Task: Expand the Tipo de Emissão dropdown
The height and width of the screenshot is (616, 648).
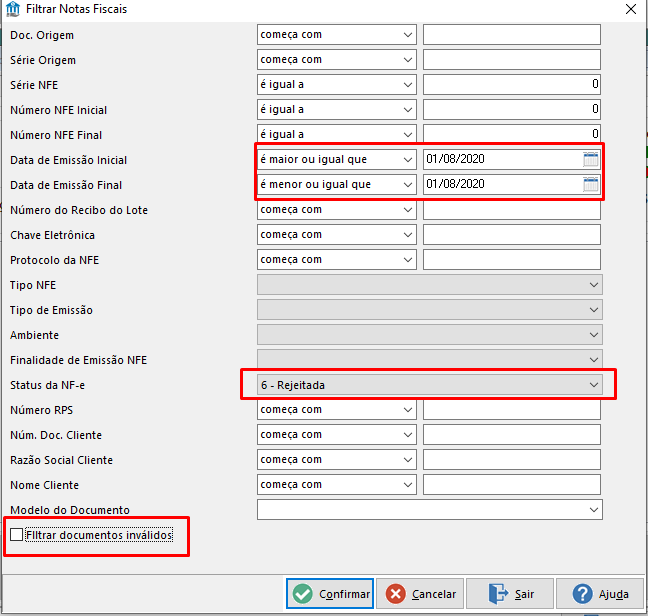Action: point(430,310)
